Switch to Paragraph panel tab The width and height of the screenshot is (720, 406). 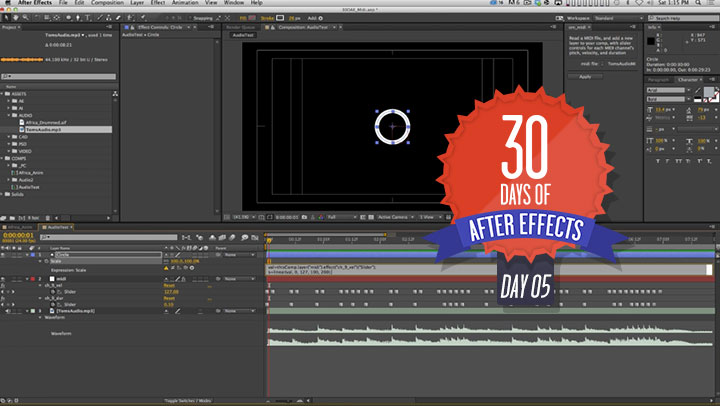pyautogui.click(x=658, y=79)
